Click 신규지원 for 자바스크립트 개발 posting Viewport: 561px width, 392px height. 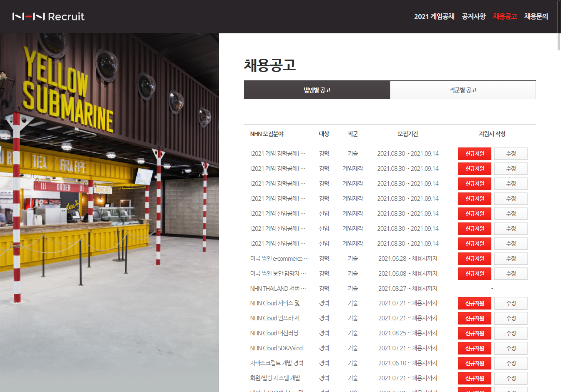point(475,363)
